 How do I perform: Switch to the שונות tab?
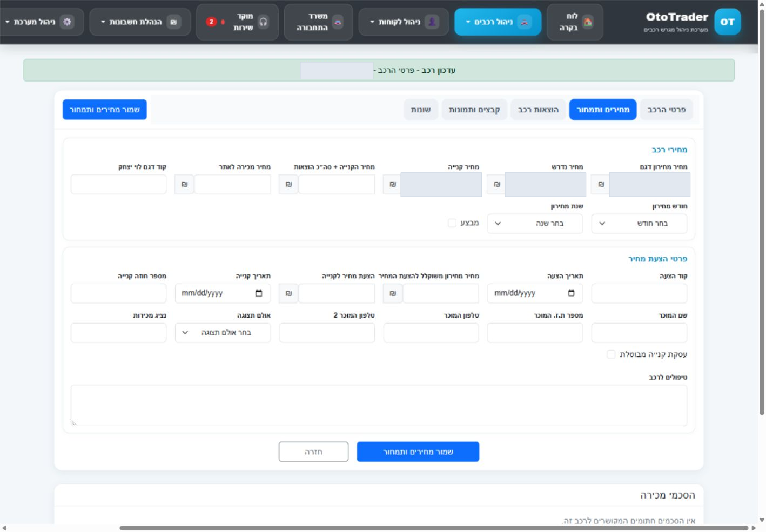click(421, 110)
